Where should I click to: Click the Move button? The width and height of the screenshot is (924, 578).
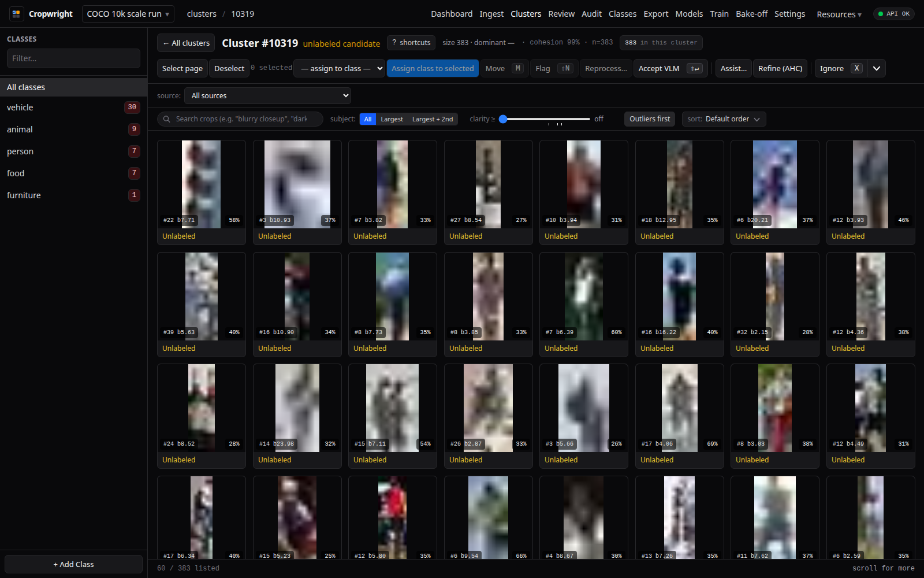504,68
